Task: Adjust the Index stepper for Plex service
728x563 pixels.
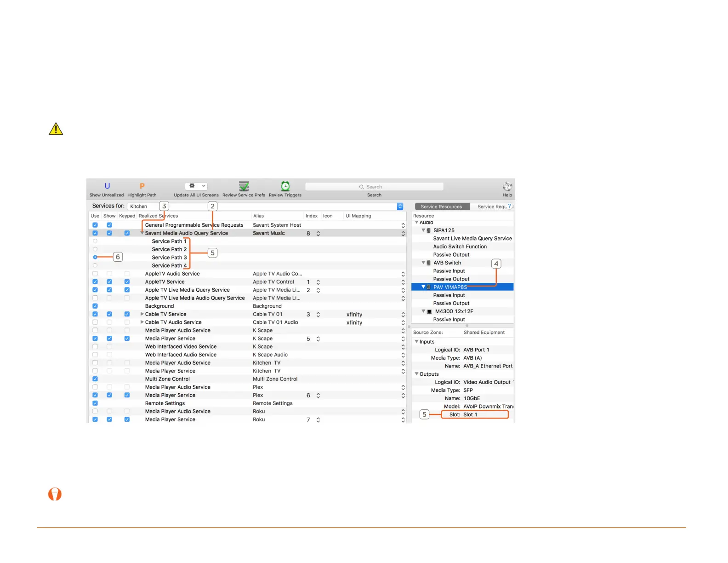Action: click(x=318, y=396)
